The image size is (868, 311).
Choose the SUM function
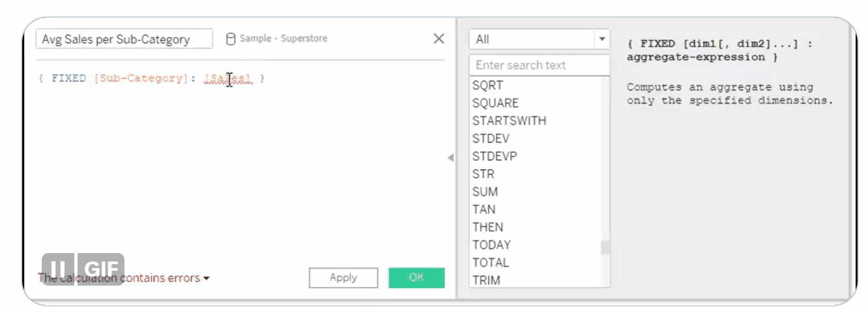point(485,192)
